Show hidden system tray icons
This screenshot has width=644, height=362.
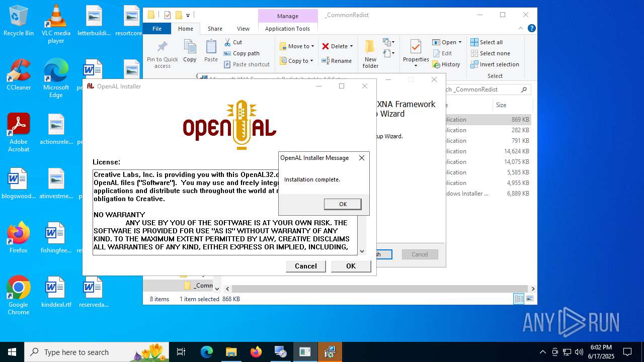tap(542, 352)
